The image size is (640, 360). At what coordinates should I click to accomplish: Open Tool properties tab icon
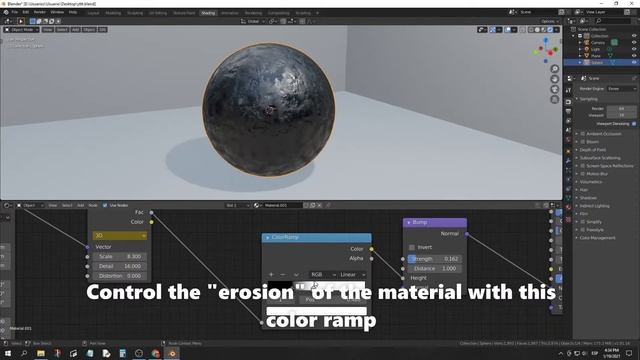point(568,90)
